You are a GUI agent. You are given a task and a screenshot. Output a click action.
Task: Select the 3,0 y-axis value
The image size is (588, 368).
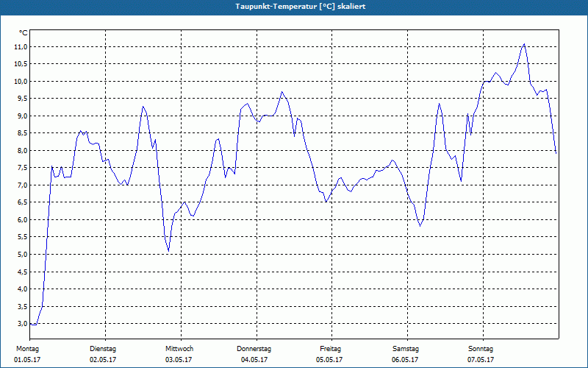click(22, 324)
